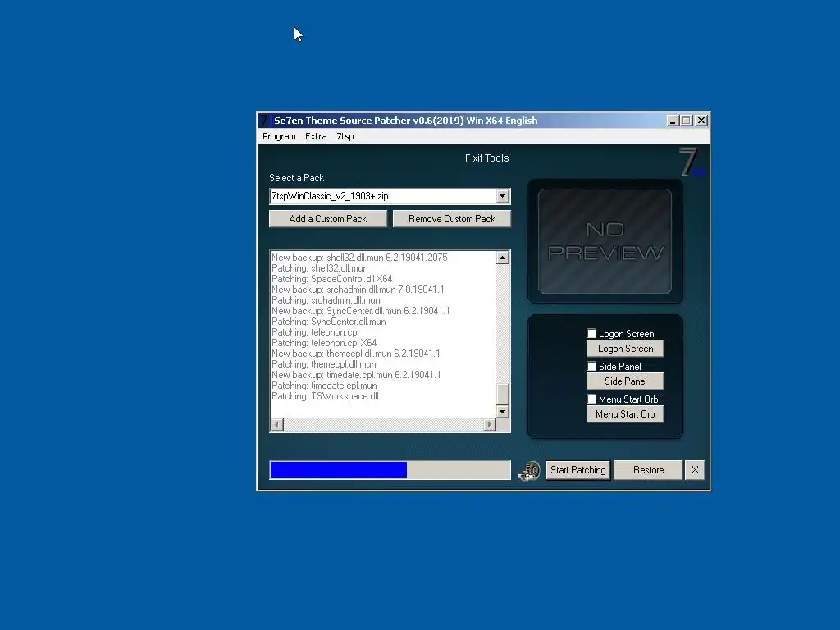This screenshot has width=840, height=630.
Task: Open the Program menu
Action: point(279,136)
